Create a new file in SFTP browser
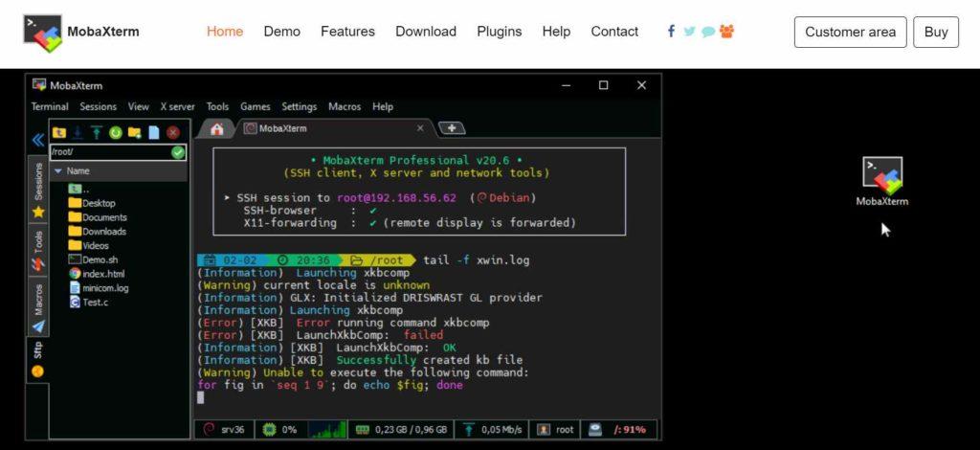Viewport: 980px width, 450px height. [x=154, y=132]
